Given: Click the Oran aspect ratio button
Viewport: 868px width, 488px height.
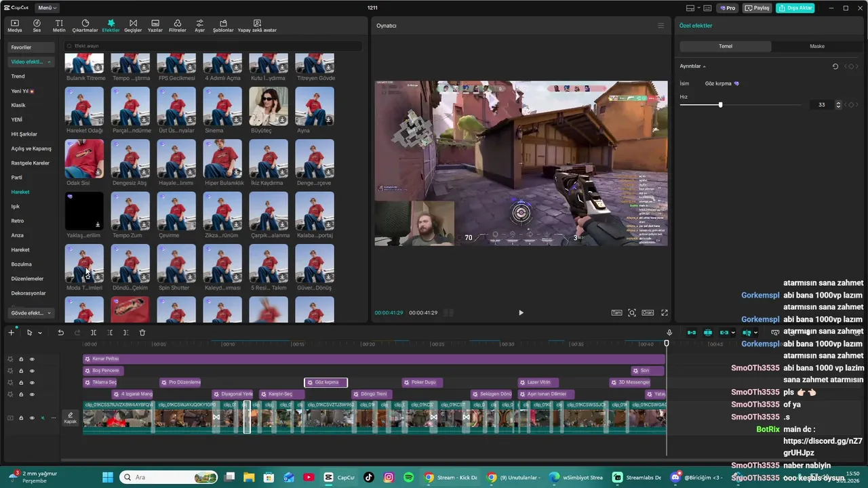Looking at the screenshot, I should point(648,312).
